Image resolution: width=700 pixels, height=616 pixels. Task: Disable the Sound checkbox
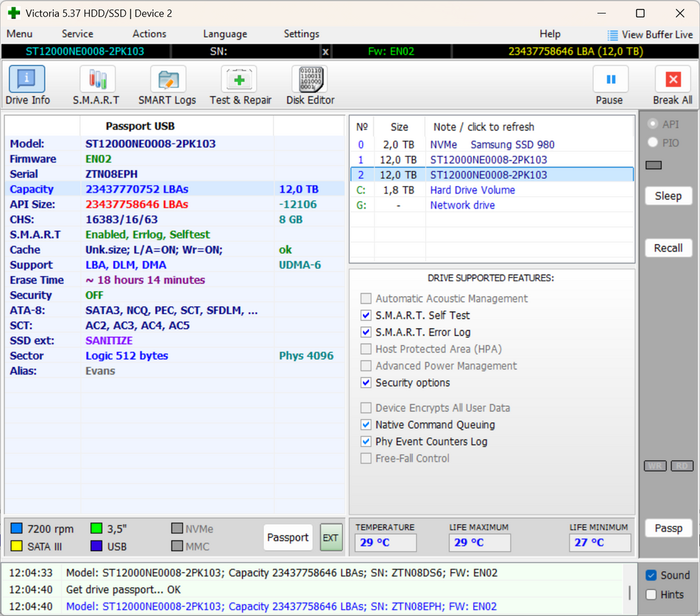point(651,576)
